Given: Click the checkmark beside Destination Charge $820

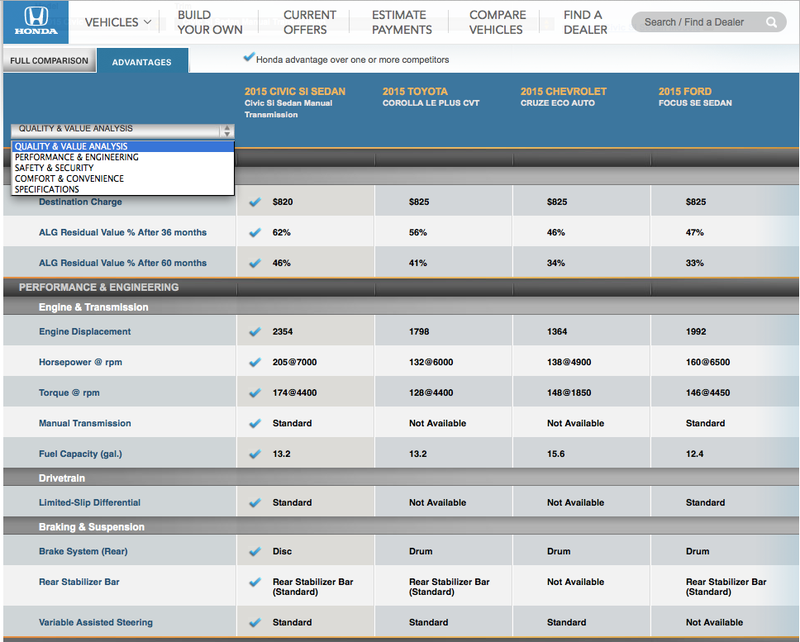Looking at the screenshot, I should [x=255, y=202].
